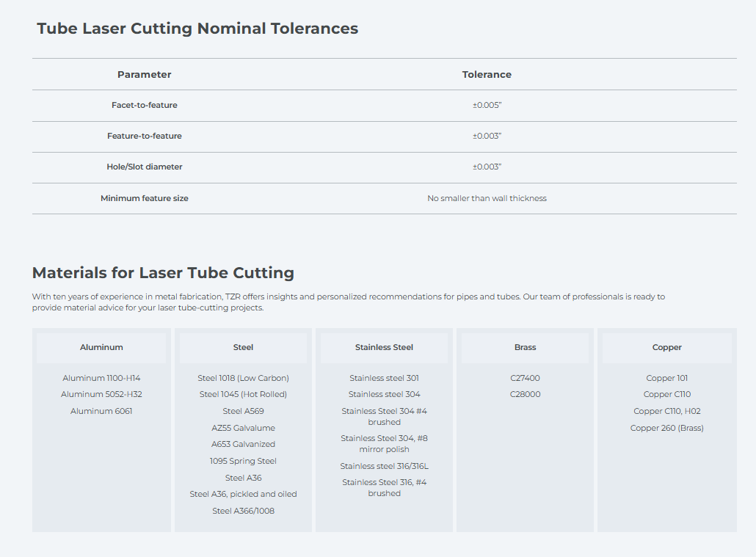Click the plain Steel A36 entry
Image resolution: width=756 pixels, height=557 pixels.
[x=243, y=478]
